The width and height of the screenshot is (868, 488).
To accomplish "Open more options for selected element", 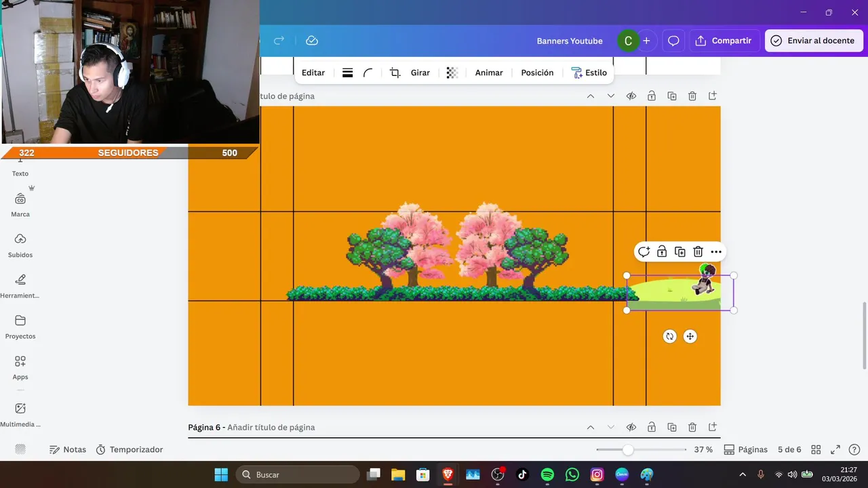I will (716, 252).
